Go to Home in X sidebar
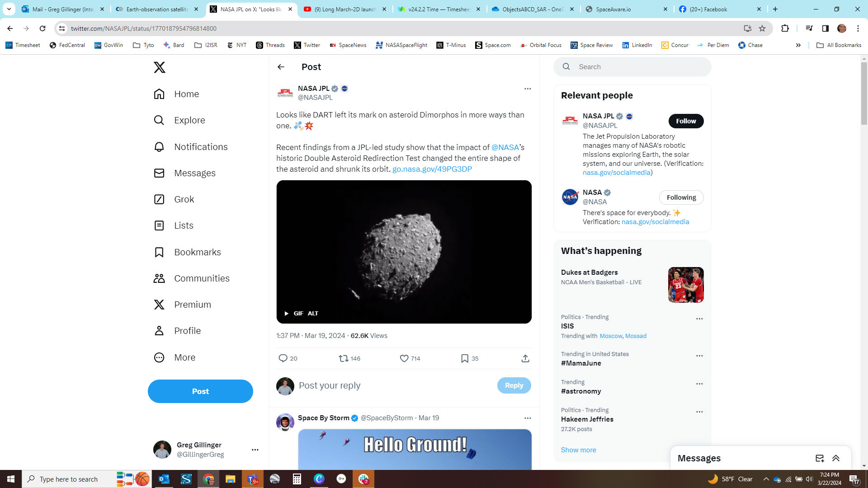The image size is (868, 488). pyautogui.click(x=176, y=94)
